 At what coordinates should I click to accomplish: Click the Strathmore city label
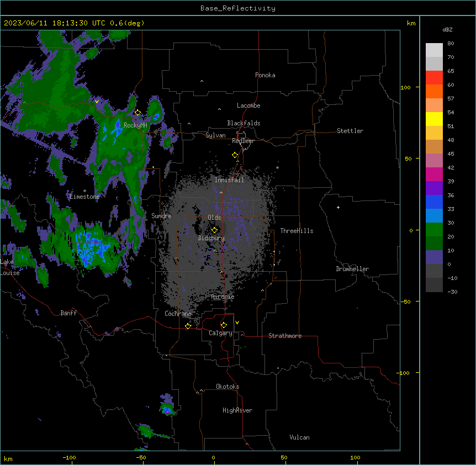pyautogui.click(x=285, y=336)
